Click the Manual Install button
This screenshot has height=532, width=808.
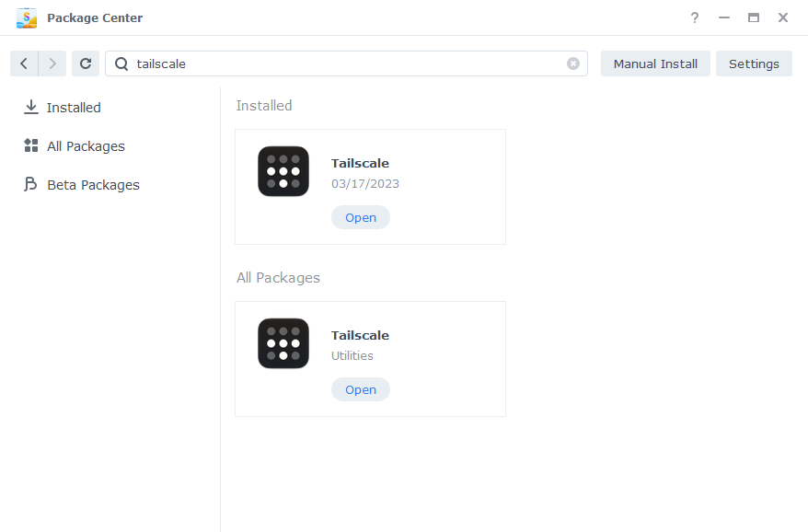[655, 64]
